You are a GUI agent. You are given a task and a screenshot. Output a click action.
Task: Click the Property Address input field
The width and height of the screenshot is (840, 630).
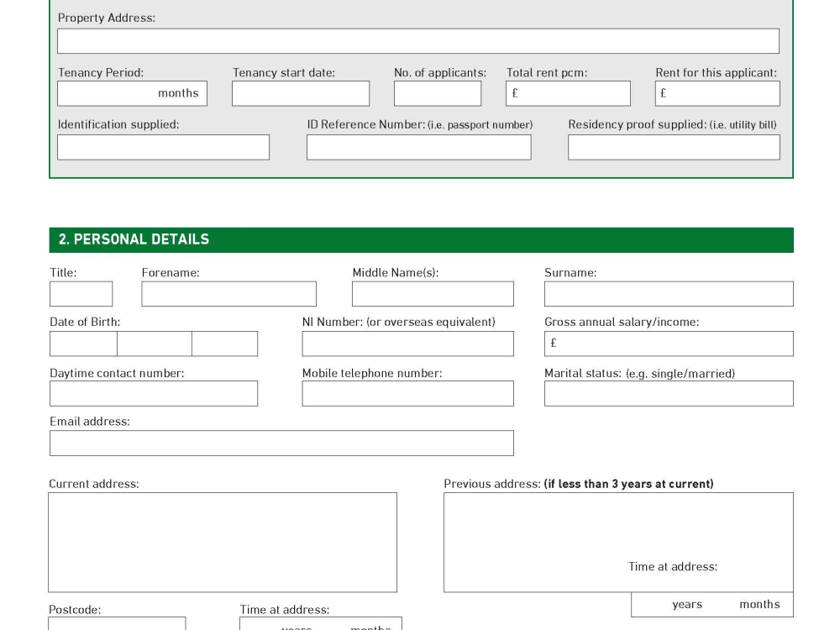(x=417, y=39)
